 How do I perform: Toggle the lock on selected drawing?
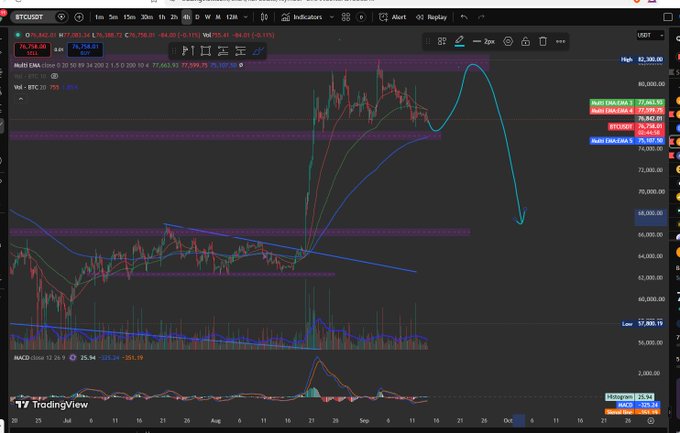tap(525, 42)
